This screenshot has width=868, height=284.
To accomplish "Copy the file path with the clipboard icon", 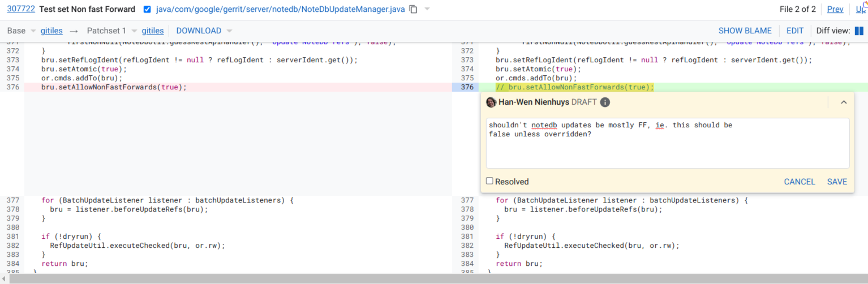I will (x=414, y=10).
